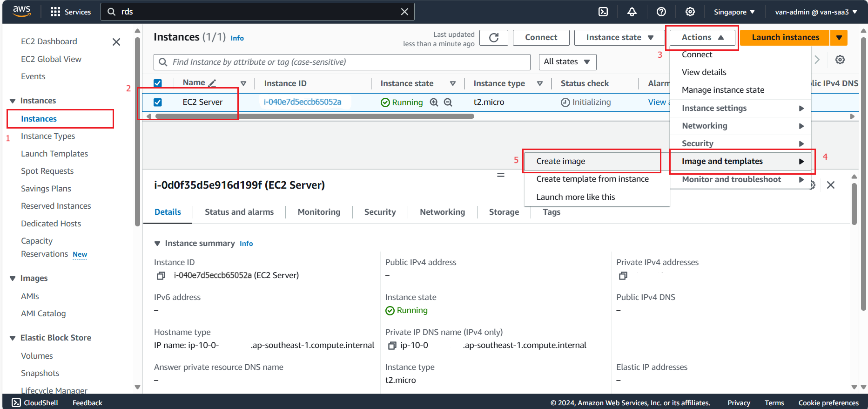868x409 pixels.
Task: Focus the Find Instance search field
Action: (342, 62)
